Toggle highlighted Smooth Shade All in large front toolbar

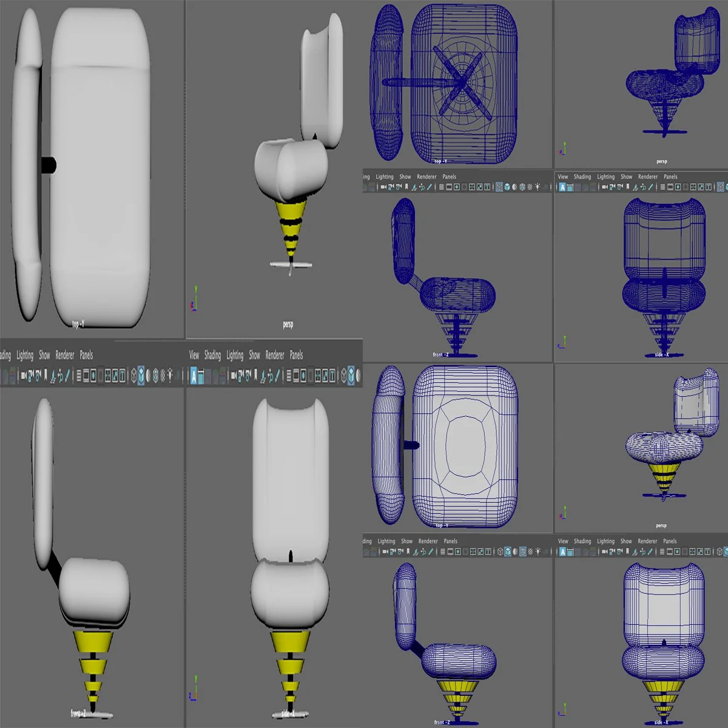[x=141, y=376]
